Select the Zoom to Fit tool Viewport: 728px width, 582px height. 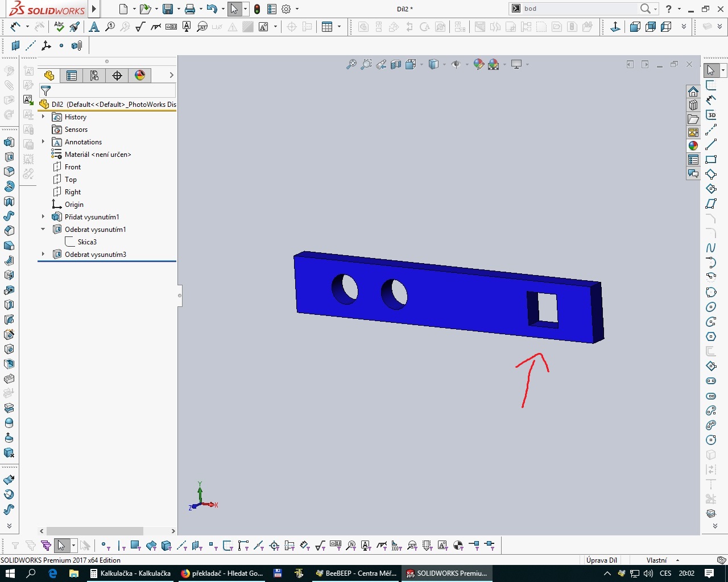pyautogui.click(x=351, y=65)
